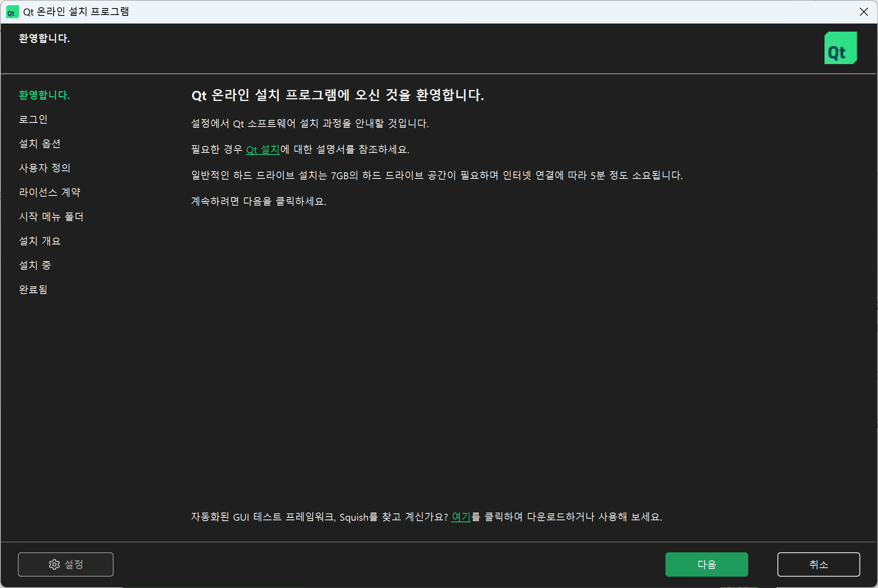Open the 완료됨 step in the sidebar
The image size is (878, 588).
[34, 290]
